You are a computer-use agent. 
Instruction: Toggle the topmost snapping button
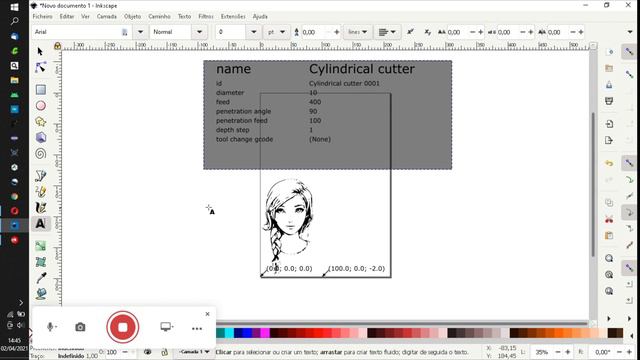coord(629,52)
